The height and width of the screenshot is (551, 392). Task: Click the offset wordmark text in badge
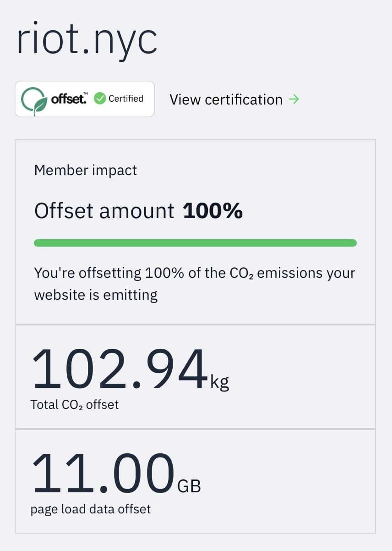pos(69,99)
